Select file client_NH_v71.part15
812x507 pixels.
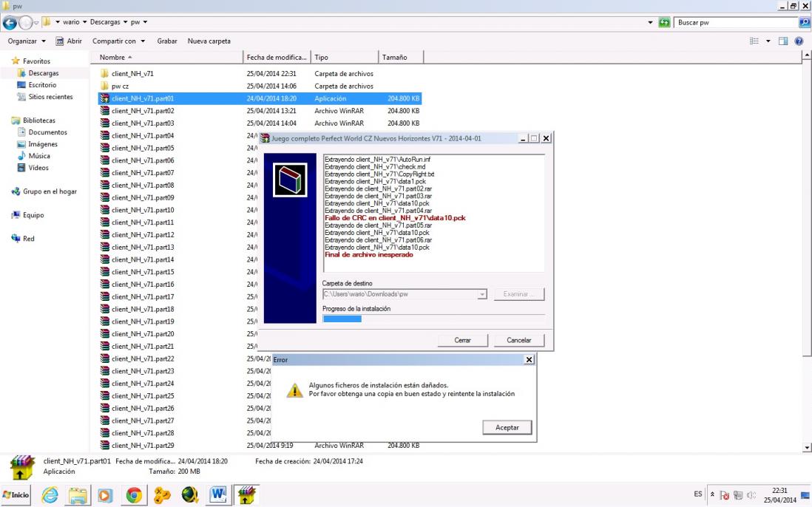coord(143,272)
